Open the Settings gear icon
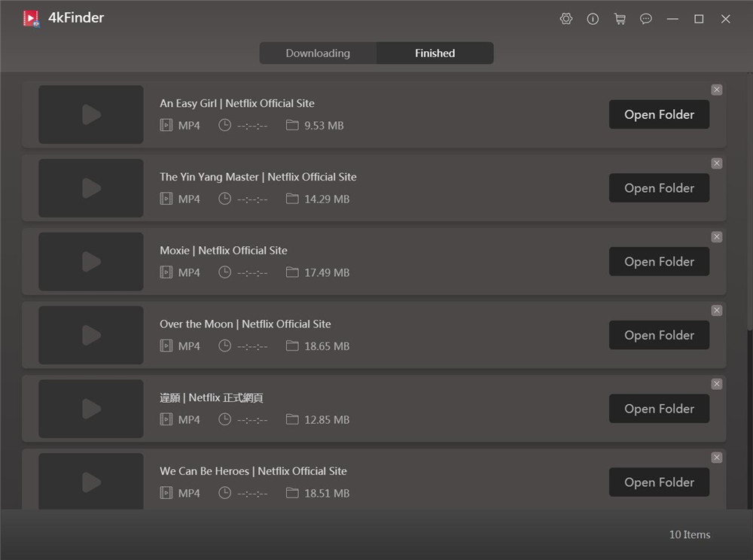This screenshot has height=560, width=753. [566, 19]
